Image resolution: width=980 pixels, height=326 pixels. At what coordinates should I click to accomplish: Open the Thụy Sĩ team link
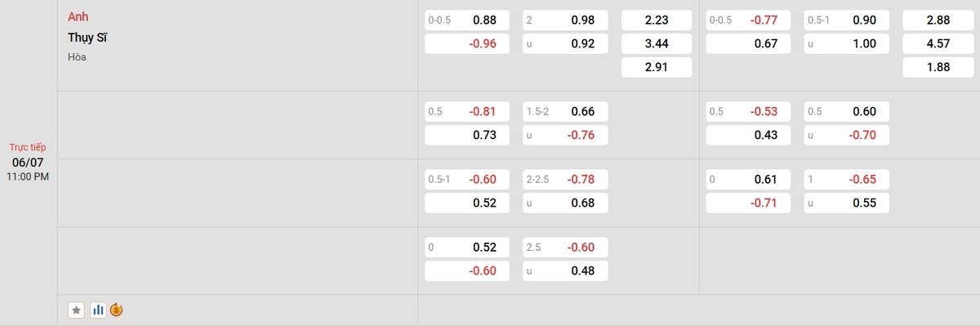point(88,37)
